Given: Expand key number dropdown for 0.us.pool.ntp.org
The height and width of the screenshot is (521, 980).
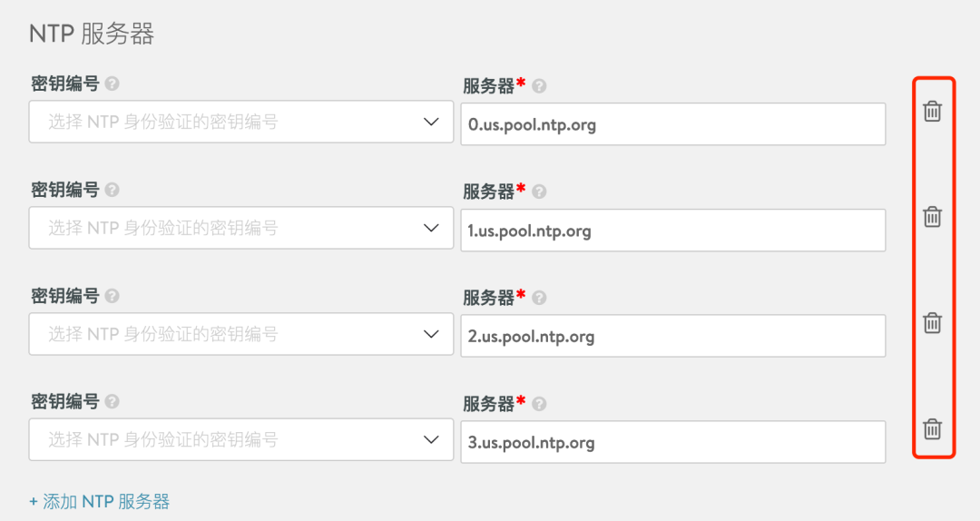Looking at the screenshot, I should click(241, 122).
